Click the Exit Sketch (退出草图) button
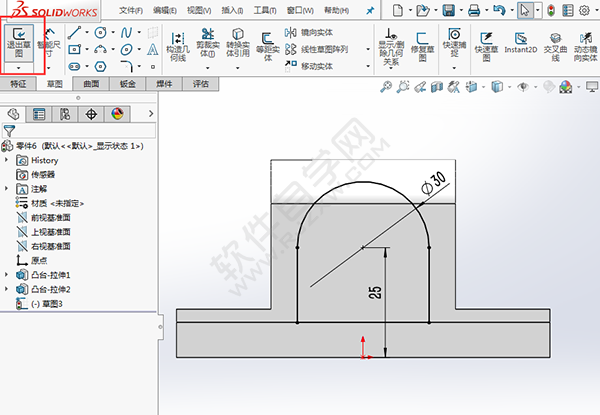Image resolution: width=600 pixels, height=415 pixels. point(20,40)
